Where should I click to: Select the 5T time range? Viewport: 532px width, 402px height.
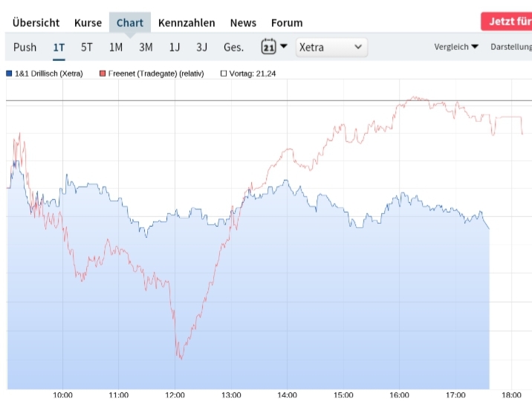point(87,47)
